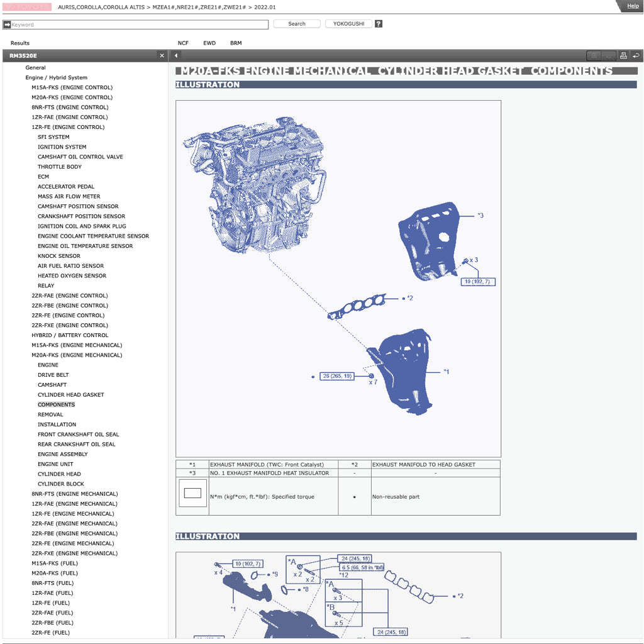Select INSTALLATION in the sidebar tree

[x=57, y=425]
